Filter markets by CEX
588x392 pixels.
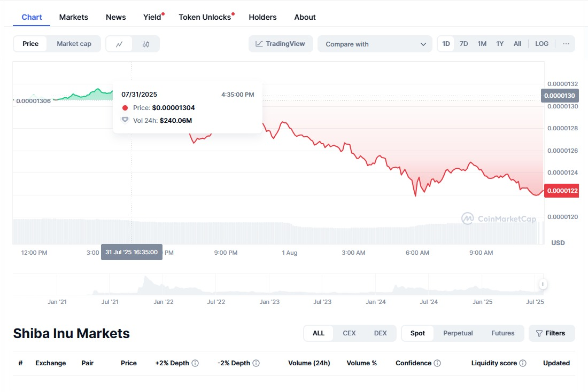click(349, 333)
